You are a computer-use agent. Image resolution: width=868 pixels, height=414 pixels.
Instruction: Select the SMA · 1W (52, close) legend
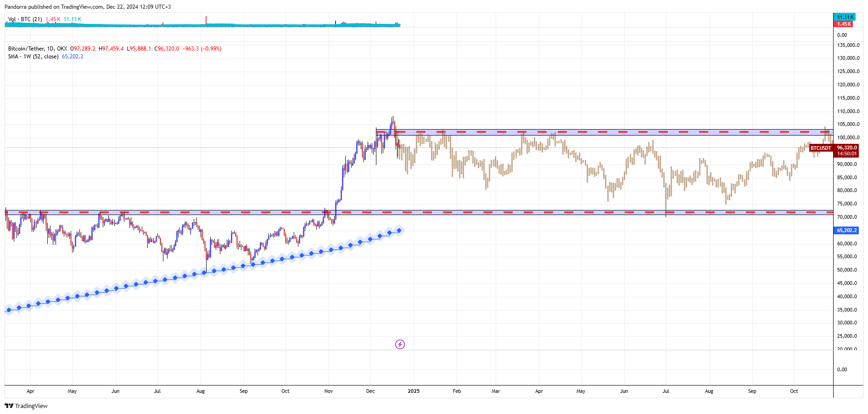(33, 57)
